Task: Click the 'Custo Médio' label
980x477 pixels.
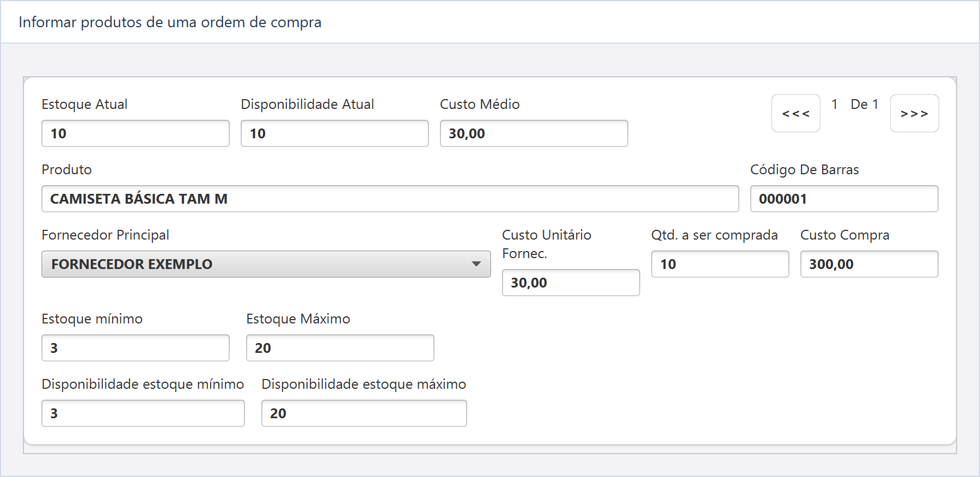Action: [x=480, y=104]
